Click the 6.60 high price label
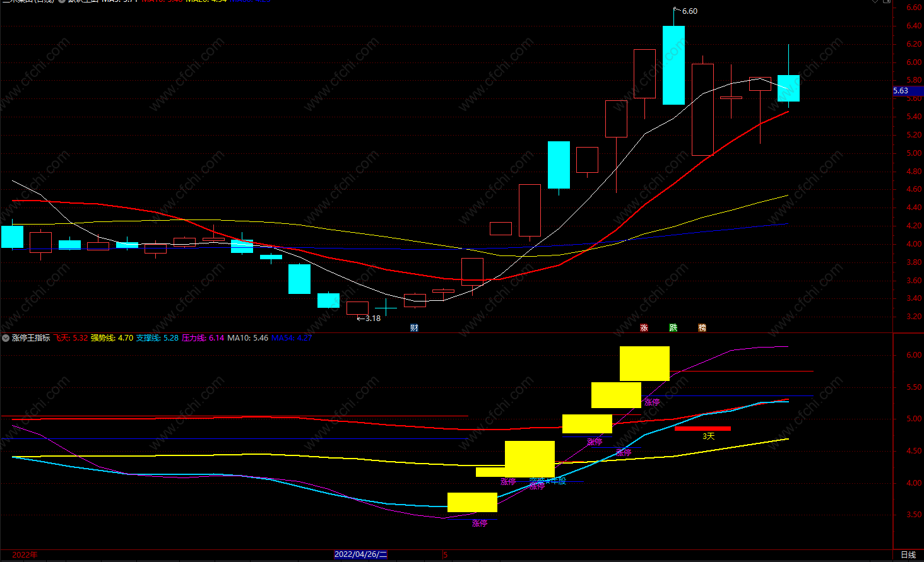Image resolution: width=924 pixels, height=562 pixels. (689, 11)
